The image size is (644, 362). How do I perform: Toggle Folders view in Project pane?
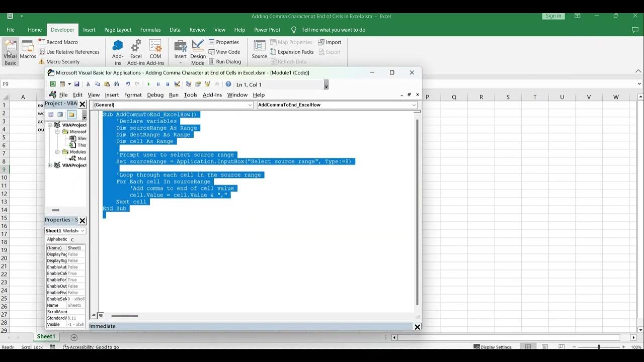[71, 115]
